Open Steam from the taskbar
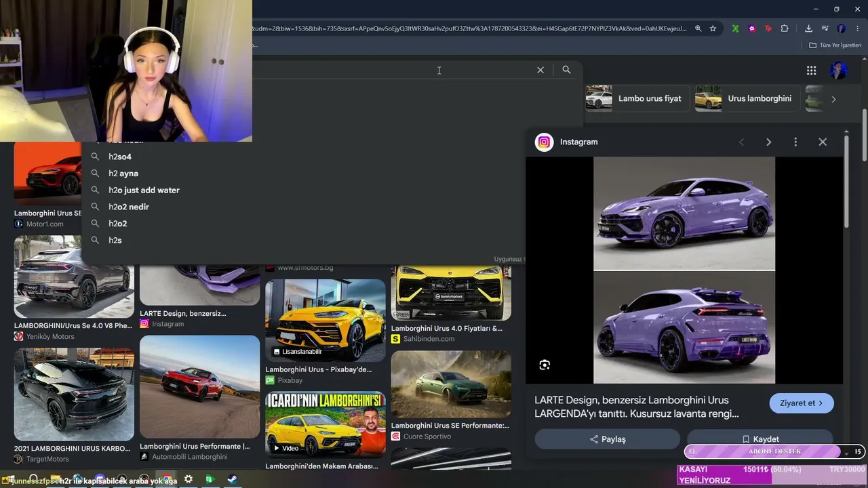The image size is (868, 488). 232,479
